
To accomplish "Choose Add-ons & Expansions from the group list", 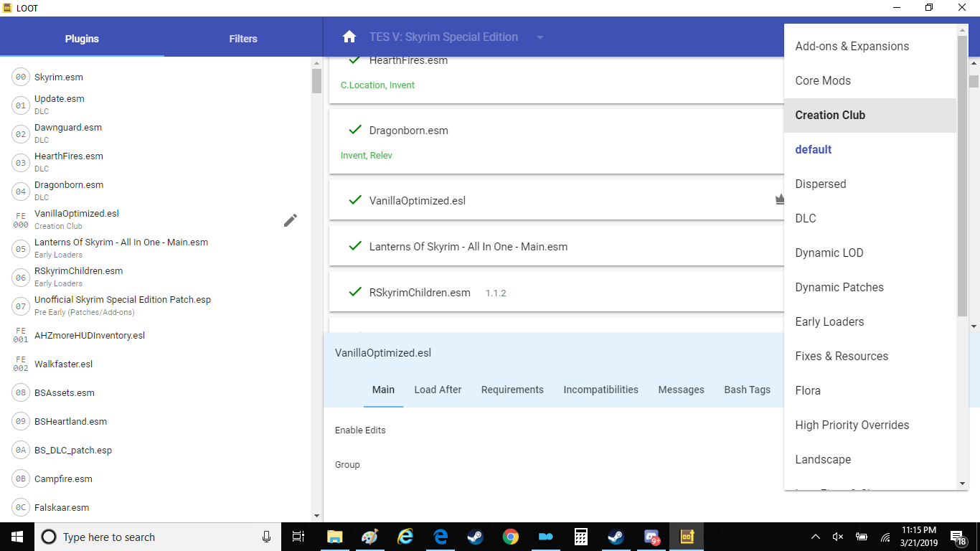I will 870,47.
